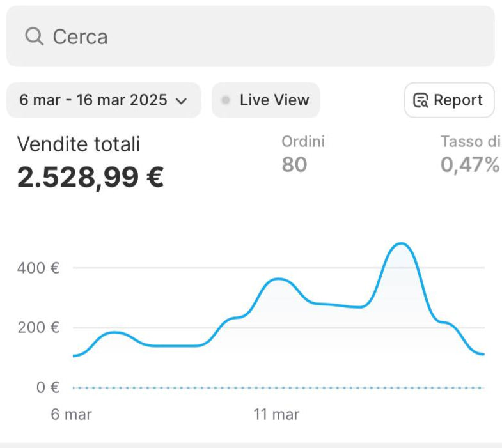Click the highest peak of the sales chart

coord(401,244)
